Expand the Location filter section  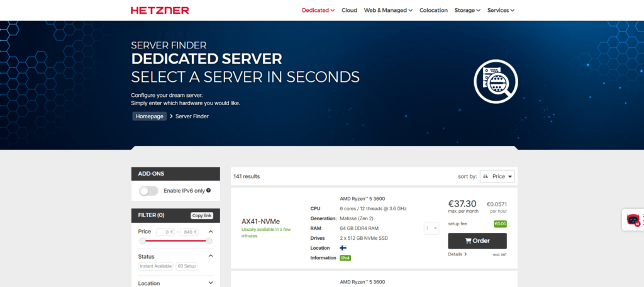click(x=210, y=283)
